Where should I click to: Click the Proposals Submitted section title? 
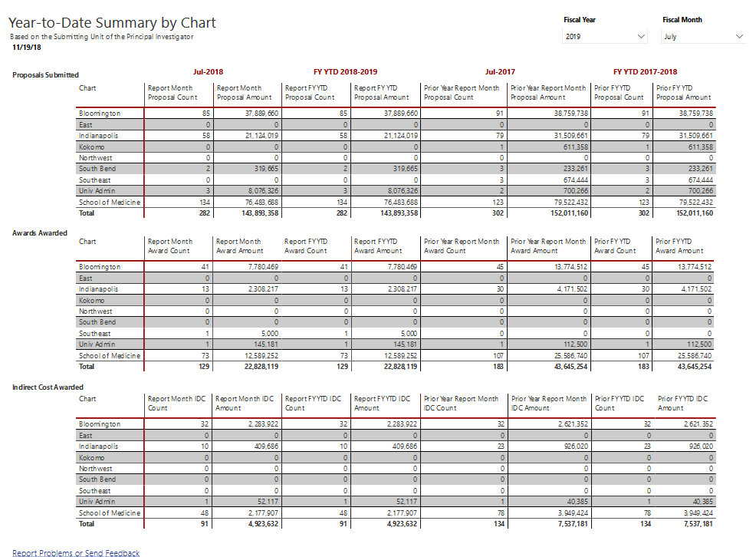[45, 75]
